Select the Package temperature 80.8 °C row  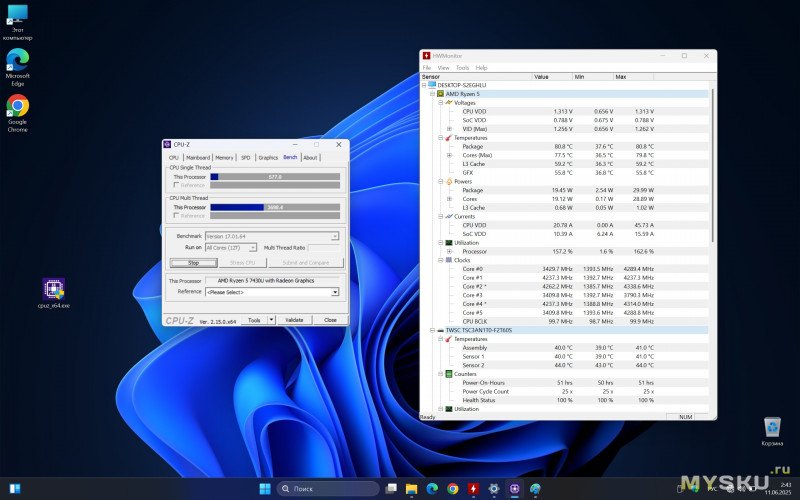click(564, 146)
